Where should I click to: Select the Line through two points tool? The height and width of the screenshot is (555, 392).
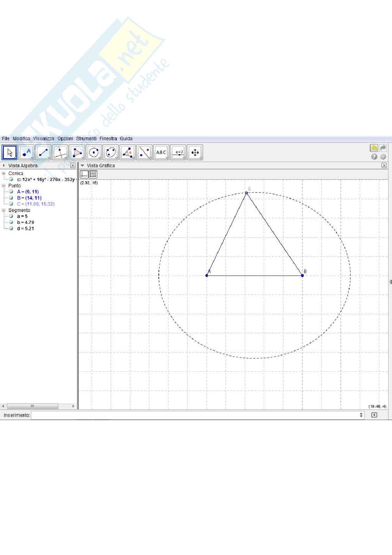(x=43, y=153)
